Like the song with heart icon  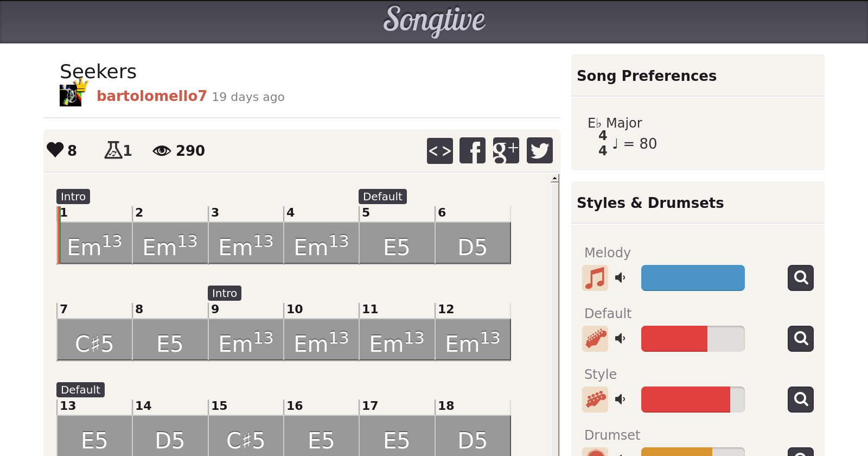click(55, 150)
